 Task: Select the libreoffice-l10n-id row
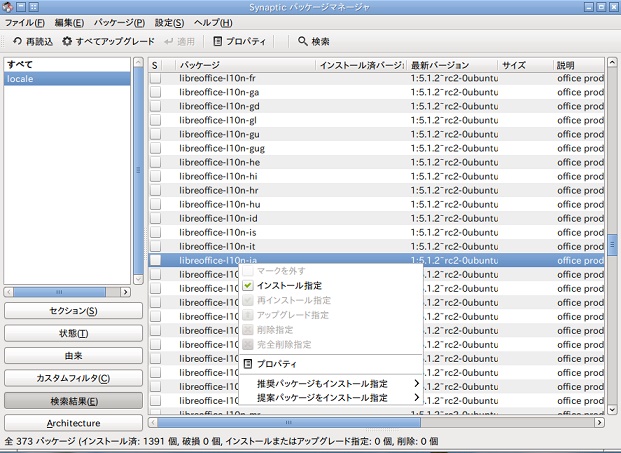[377, 219]
